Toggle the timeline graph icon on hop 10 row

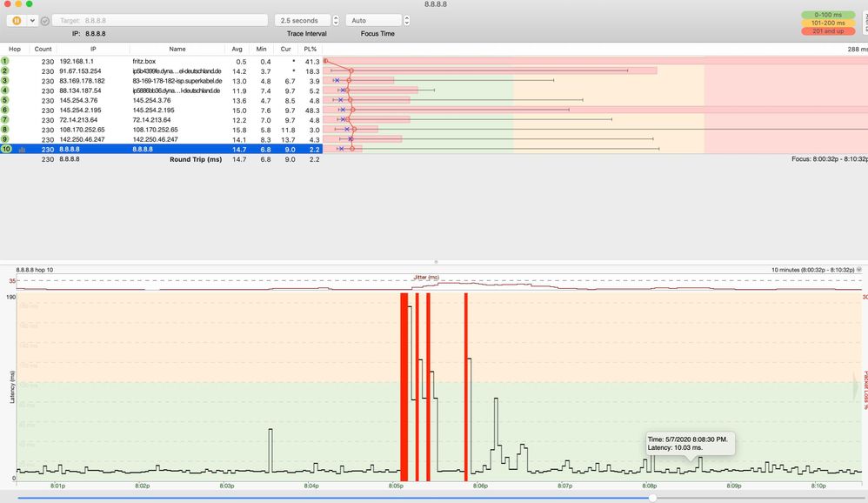pyautogui.click(x=22, y=150)
